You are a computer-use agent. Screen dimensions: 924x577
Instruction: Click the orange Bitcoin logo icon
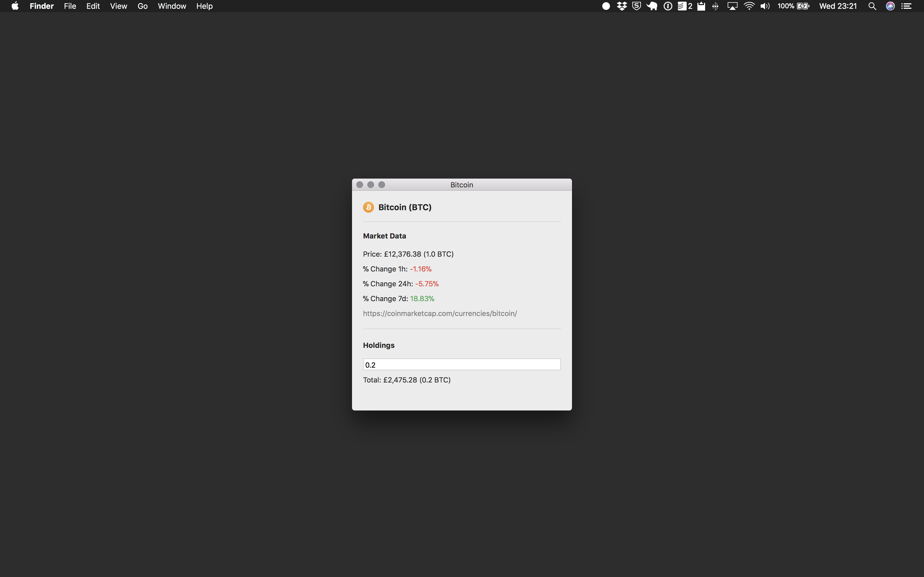pos(368,207)
